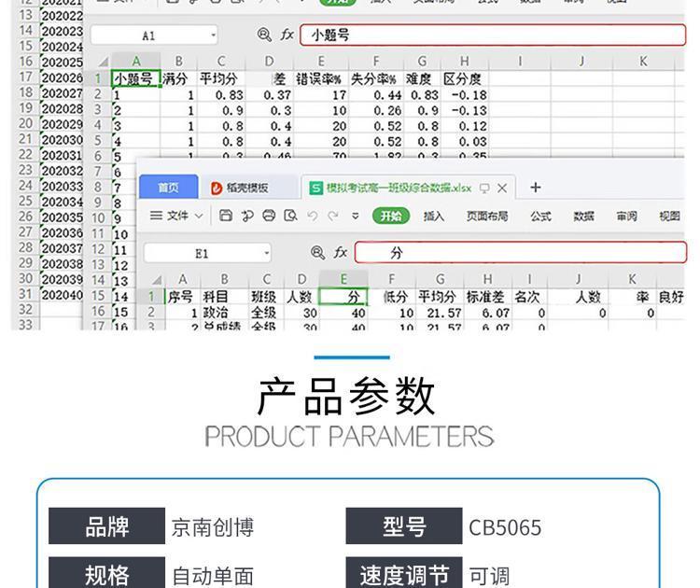This screenshot has height=588, width=700.
Task: Select the 插入 ribbon tab
Action: point(434,217)
